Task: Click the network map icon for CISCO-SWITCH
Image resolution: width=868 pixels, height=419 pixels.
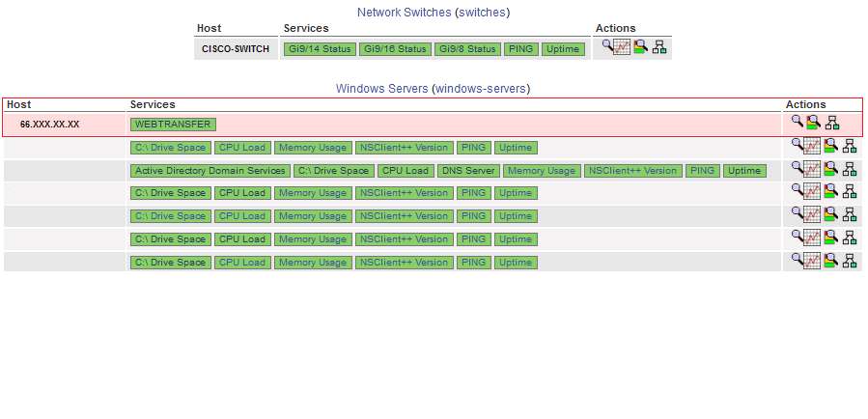Action: tap(659, 47)
